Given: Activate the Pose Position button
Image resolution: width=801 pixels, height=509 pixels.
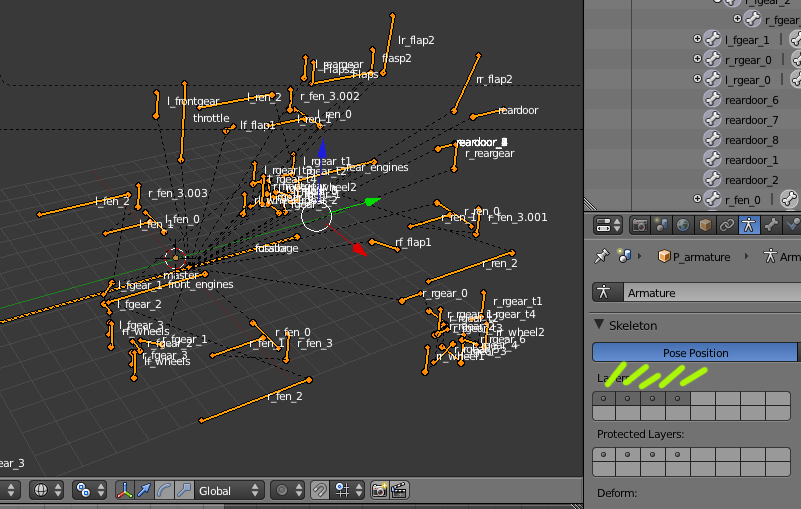Looking at the screenshot, I should [695, 353].
